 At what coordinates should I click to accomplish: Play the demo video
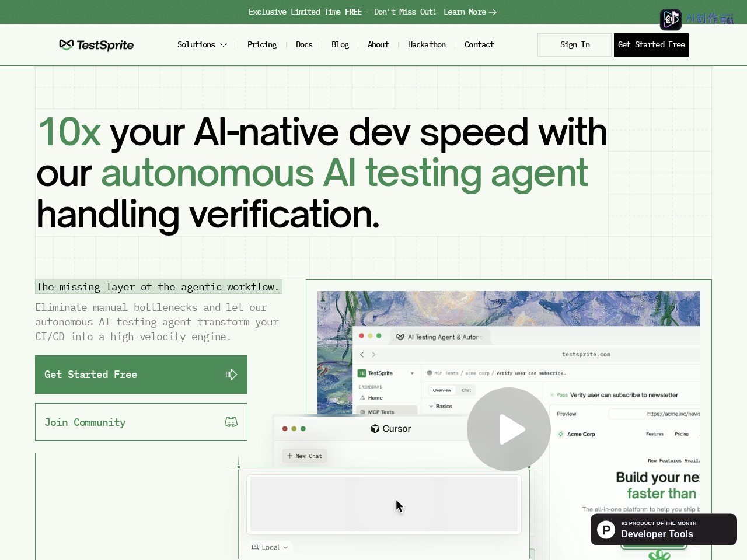(509, 429)
